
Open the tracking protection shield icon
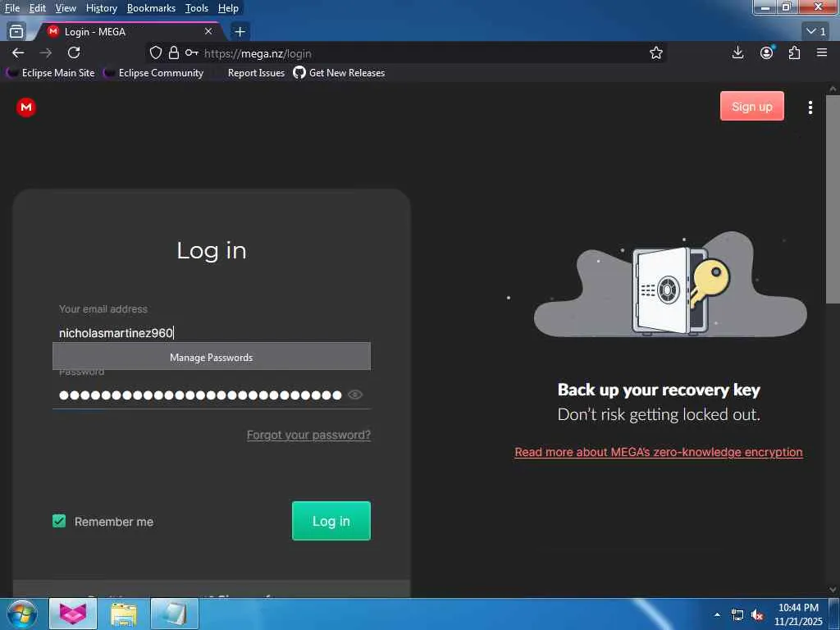155,52
